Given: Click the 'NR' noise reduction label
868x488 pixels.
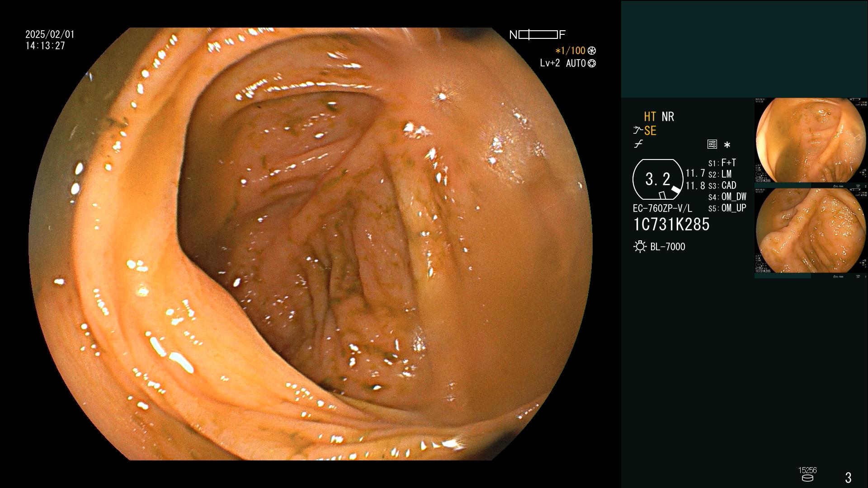Looking at the screenshot, I should point(668,117).
